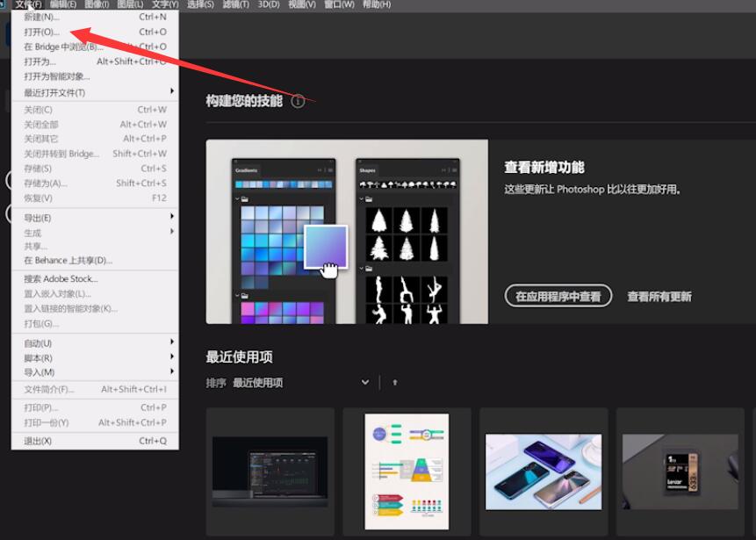
Task: Open the infographic chart recent file thumbnail
Action: coord(407,471)
